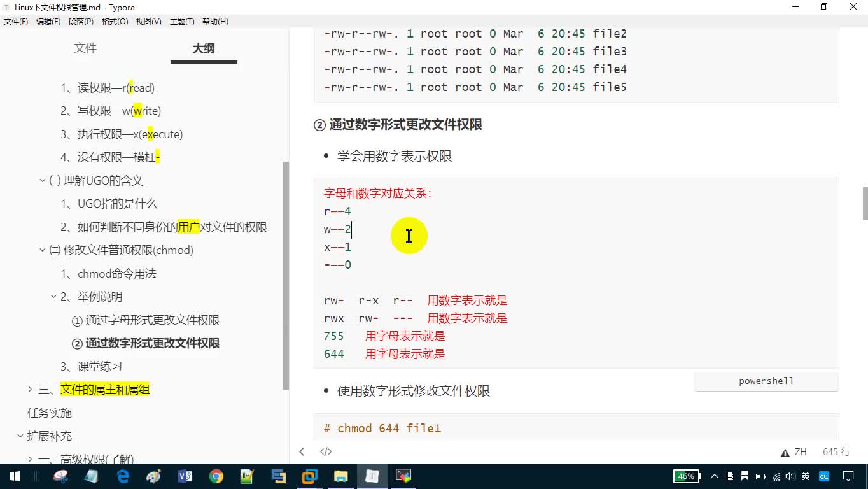Toggle the 英 input method indicator
The image size is (868, 489).
click(806, 476)
